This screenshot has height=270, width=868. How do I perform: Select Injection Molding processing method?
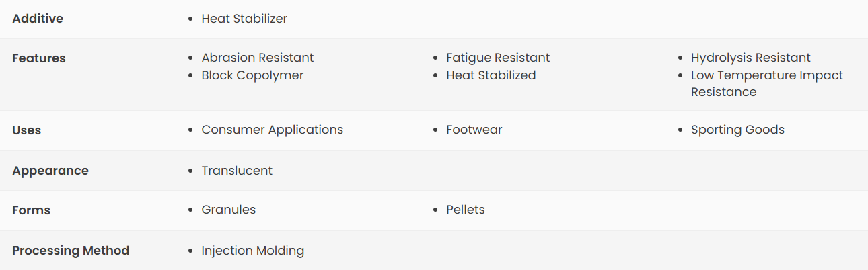(252, 251)
